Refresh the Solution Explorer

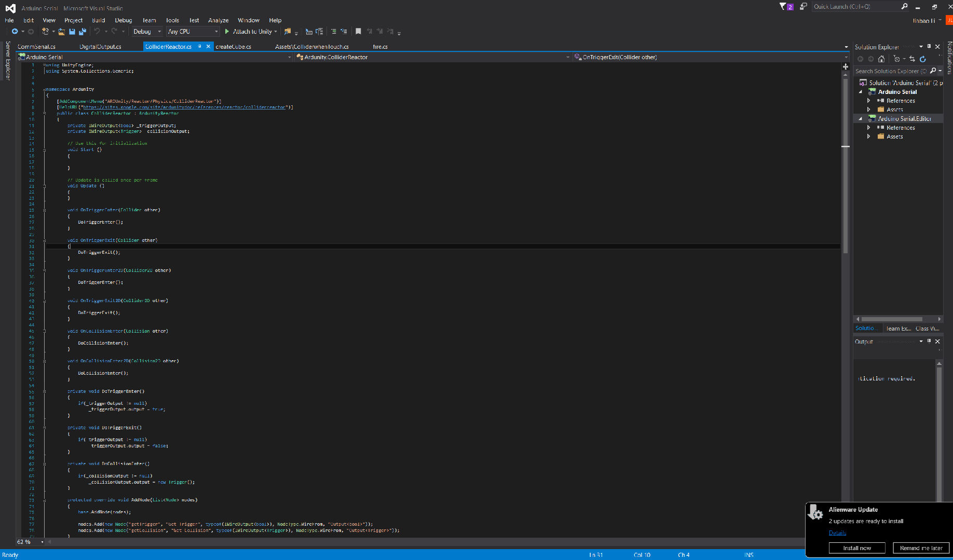(x=923, y=59)
